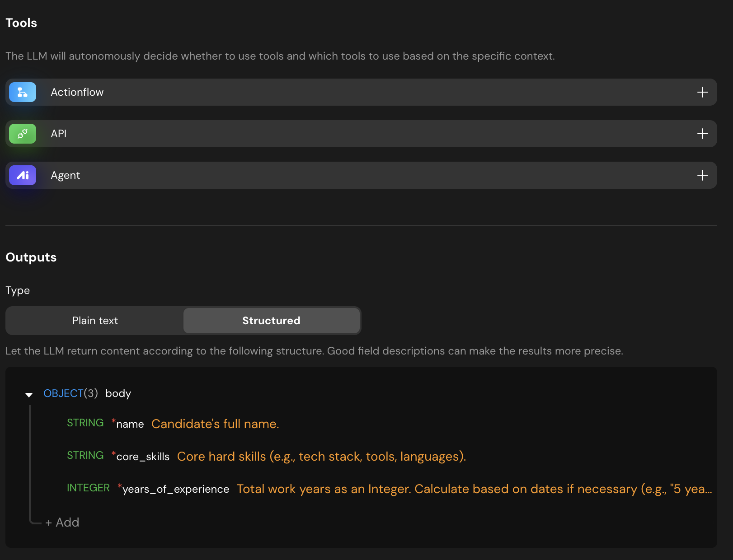Collapse the OBJECT body tree arrow
This screenshot has width=733, height=560.
pyautogui.click(x=29, y=395)
